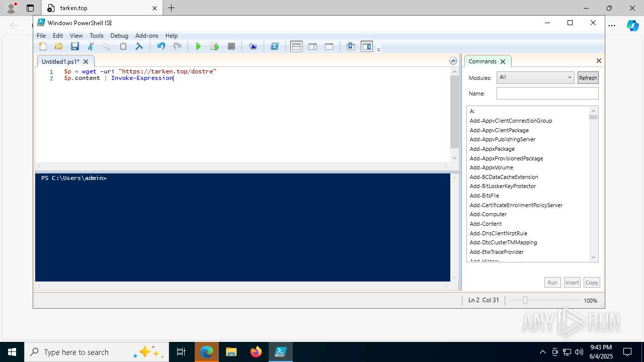Screen dimensions: 644x362
Task: Show script pane on top layout
Action: (296, 46)
